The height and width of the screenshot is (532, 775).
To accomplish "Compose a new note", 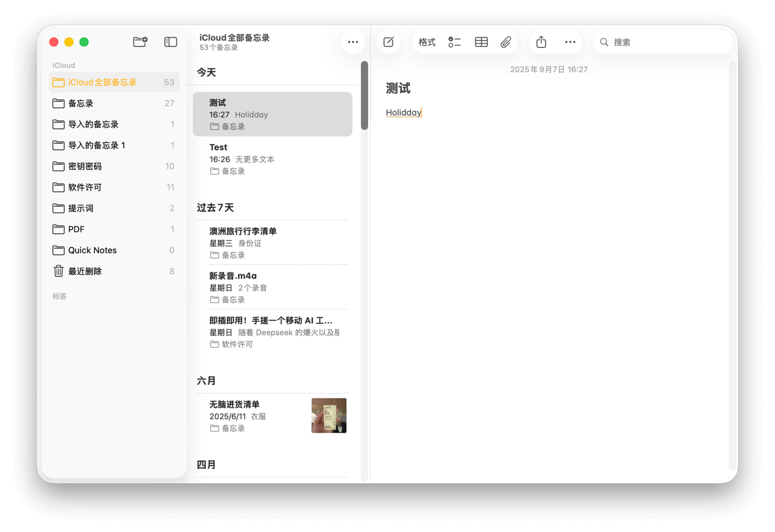I will coord(388,42).
